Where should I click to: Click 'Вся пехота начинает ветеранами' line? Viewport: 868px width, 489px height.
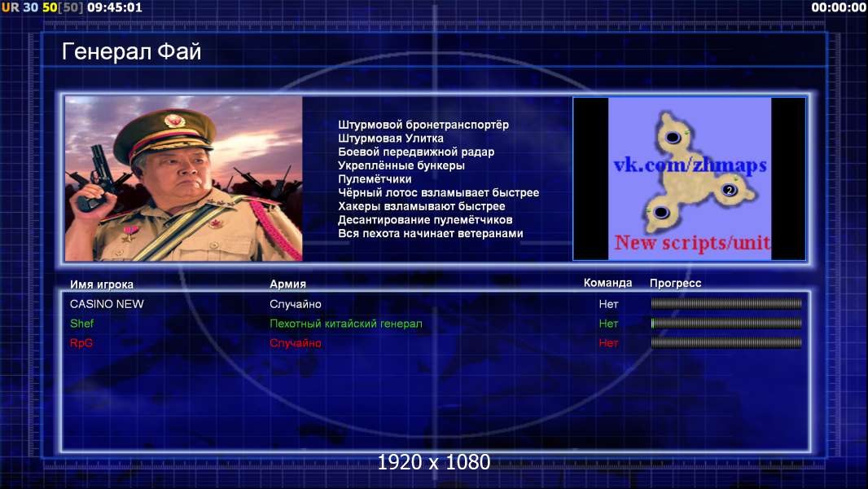[431, 233]
